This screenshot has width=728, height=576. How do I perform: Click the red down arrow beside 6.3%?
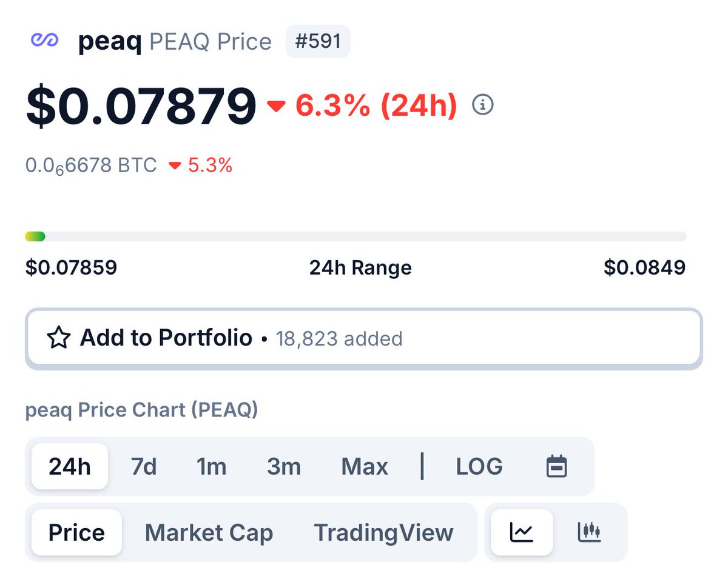point(276,107)
